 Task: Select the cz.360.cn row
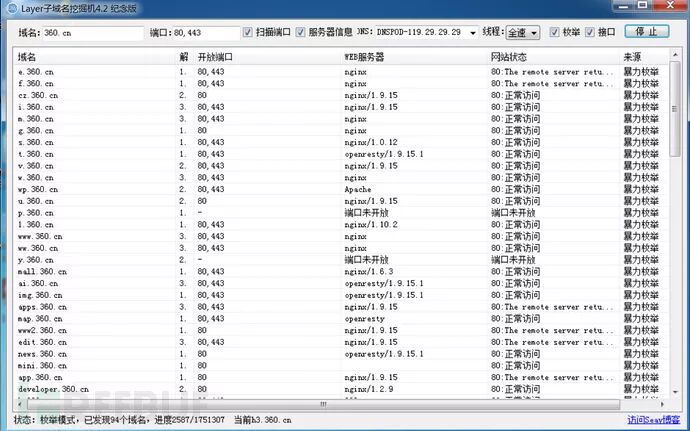coord(341,95)
